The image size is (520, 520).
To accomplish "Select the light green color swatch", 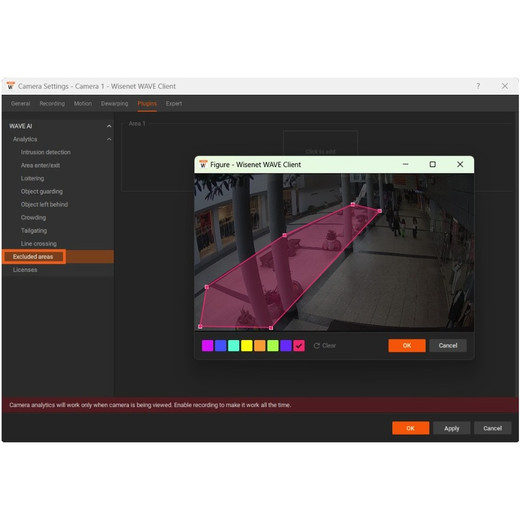I will [273, 345].
